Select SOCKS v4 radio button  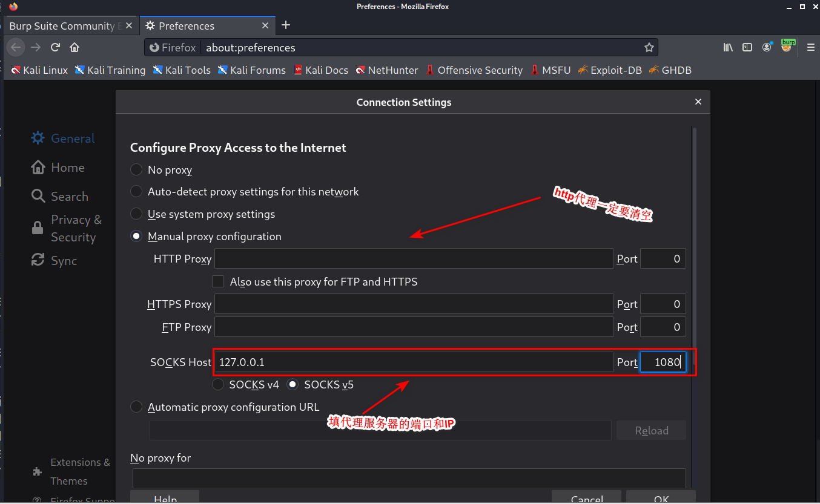click(x=218, y=384)
